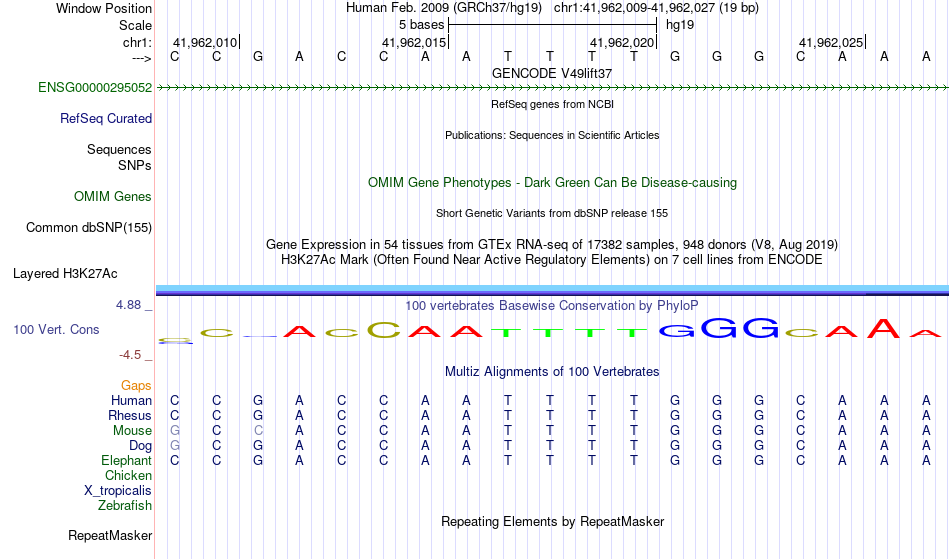
Task: Click the grey G in Mouse row
Action: coord(175,431)
